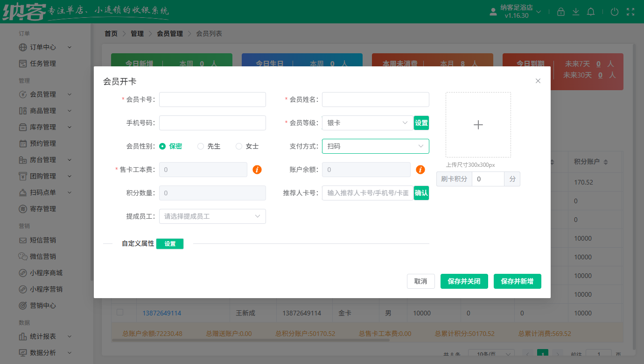The image size is (644, 364).
Task: Select the 先生 gender radio button
Action: pyautogui.click(x=201, y=146)
